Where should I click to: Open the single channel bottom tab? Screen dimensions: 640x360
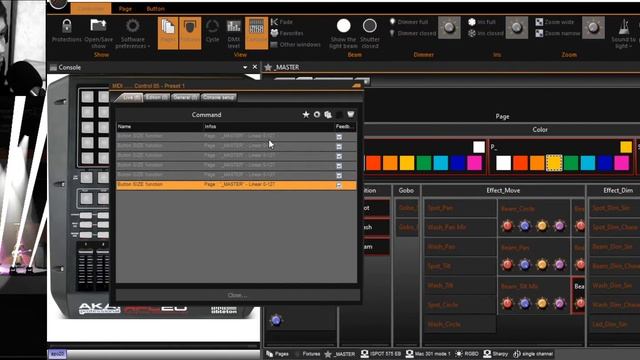click(533, 354)
